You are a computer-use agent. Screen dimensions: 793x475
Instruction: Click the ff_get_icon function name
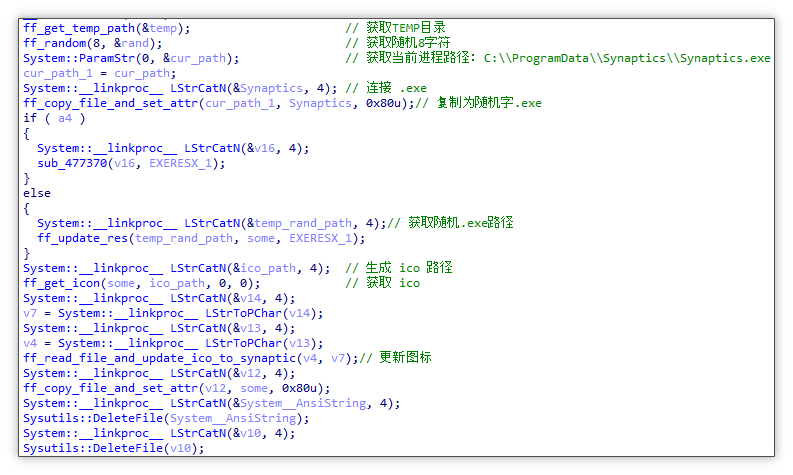[x=62, y=283]
